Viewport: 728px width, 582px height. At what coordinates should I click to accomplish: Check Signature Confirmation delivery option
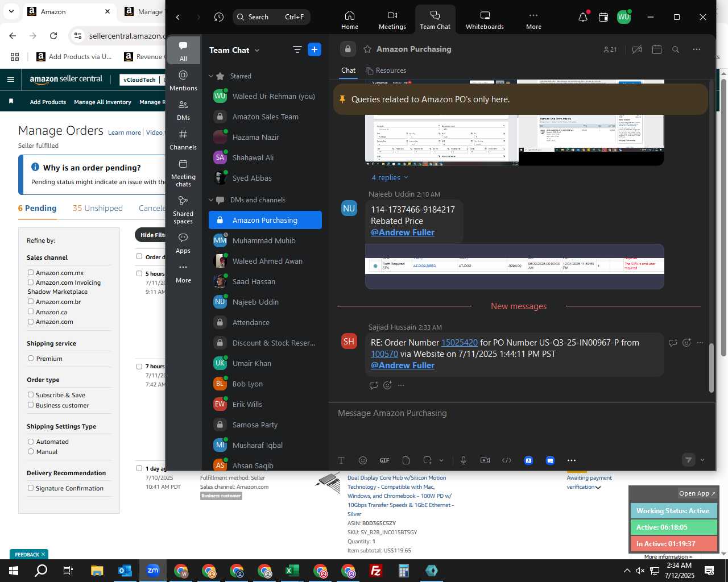coord(31,488)
